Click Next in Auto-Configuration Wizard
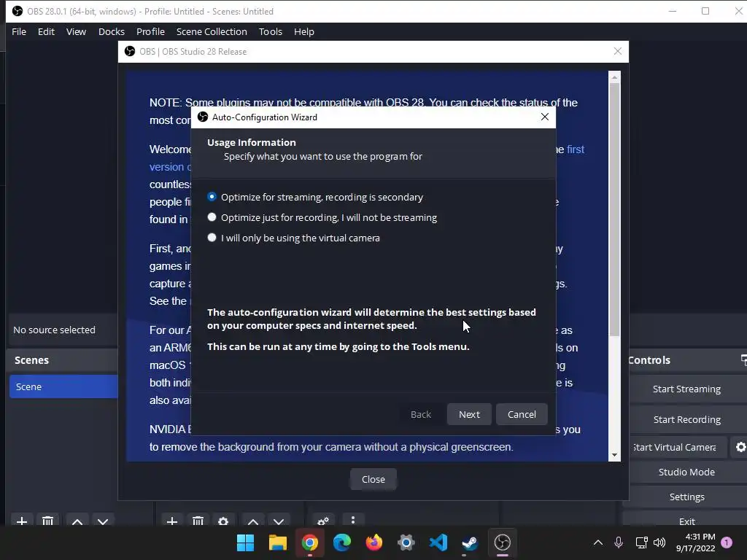This screenshot has height=560, width=747. [469, 414]
